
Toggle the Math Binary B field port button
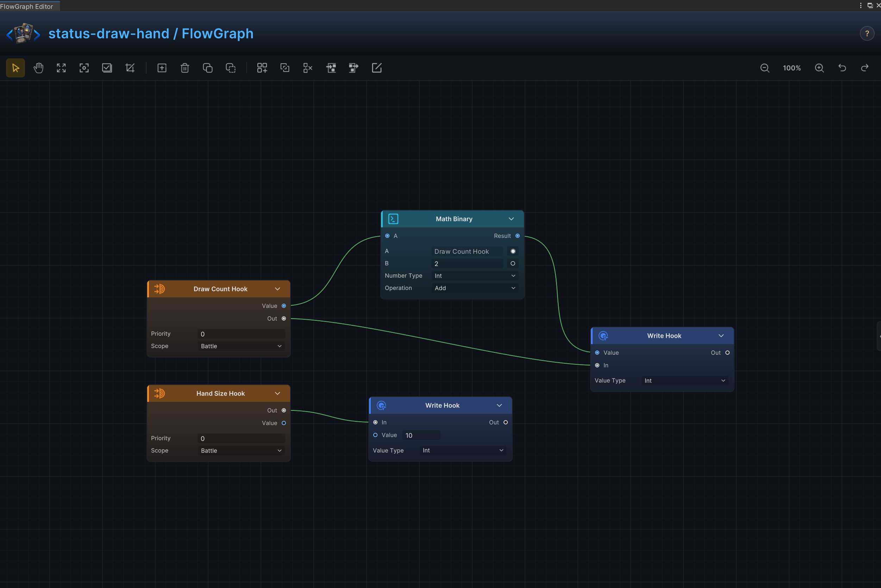pos(513,264)
